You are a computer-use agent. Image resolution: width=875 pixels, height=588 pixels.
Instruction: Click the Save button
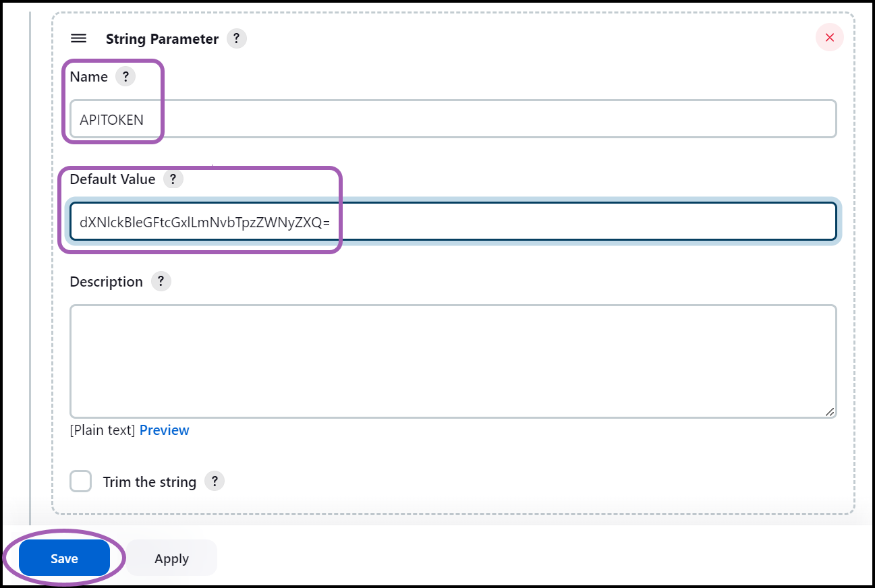click(x=63, y=558)
